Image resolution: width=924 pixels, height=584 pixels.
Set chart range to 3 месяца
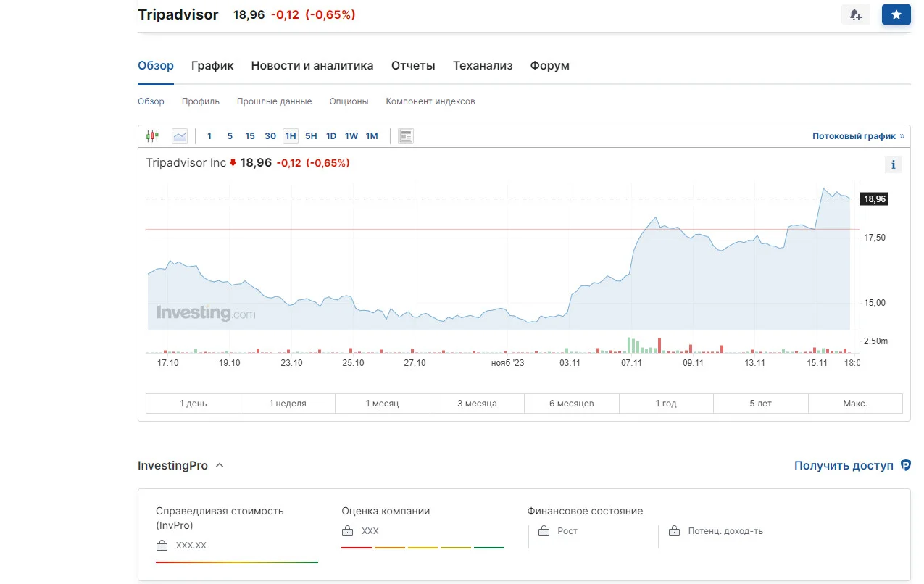click(x=477, y=404)
